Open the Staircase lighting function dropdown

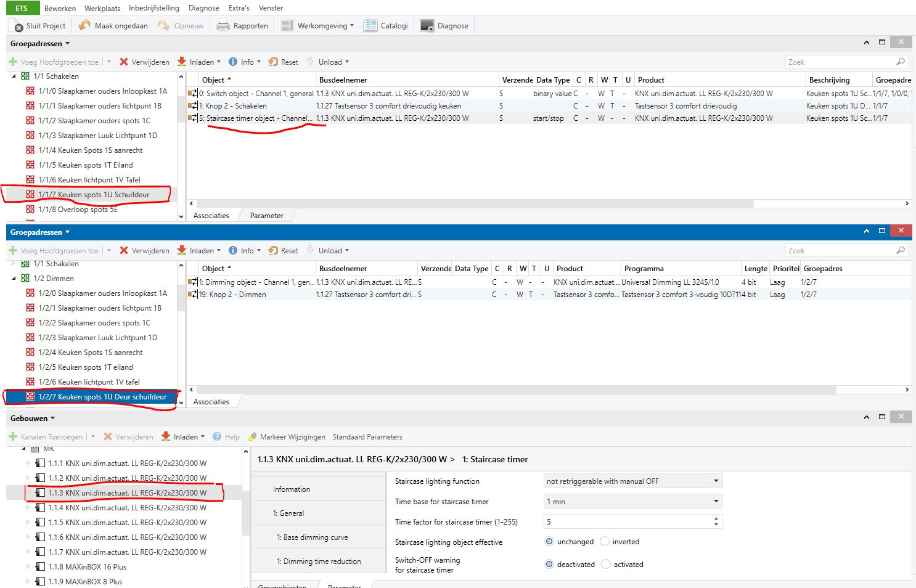(x=632, y=481)
